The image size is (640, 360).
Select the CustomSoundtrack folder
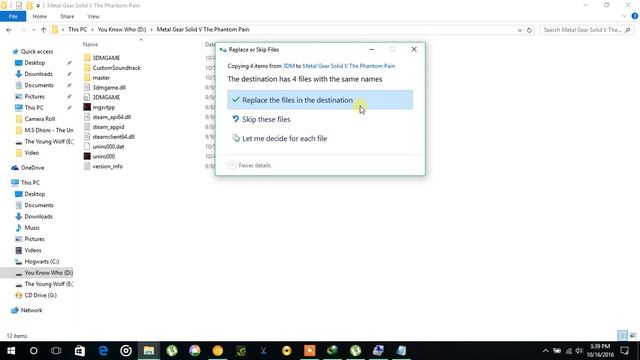[x=116, y=68]
